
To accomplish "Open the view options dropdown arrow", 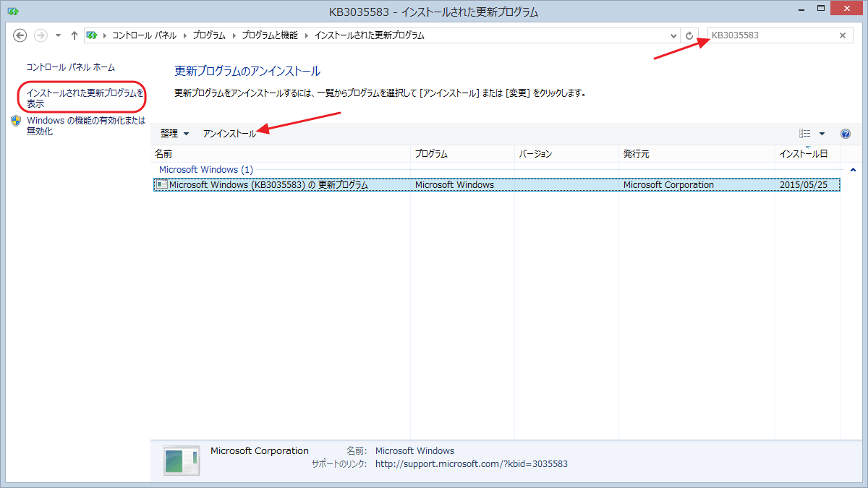I will (822, 134).
